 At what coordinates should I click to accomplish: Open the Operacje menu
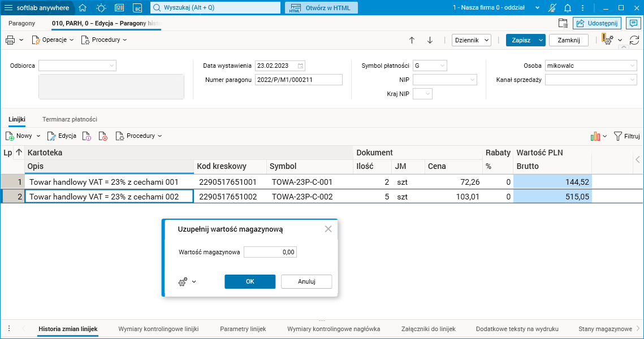tap(53, 40)
